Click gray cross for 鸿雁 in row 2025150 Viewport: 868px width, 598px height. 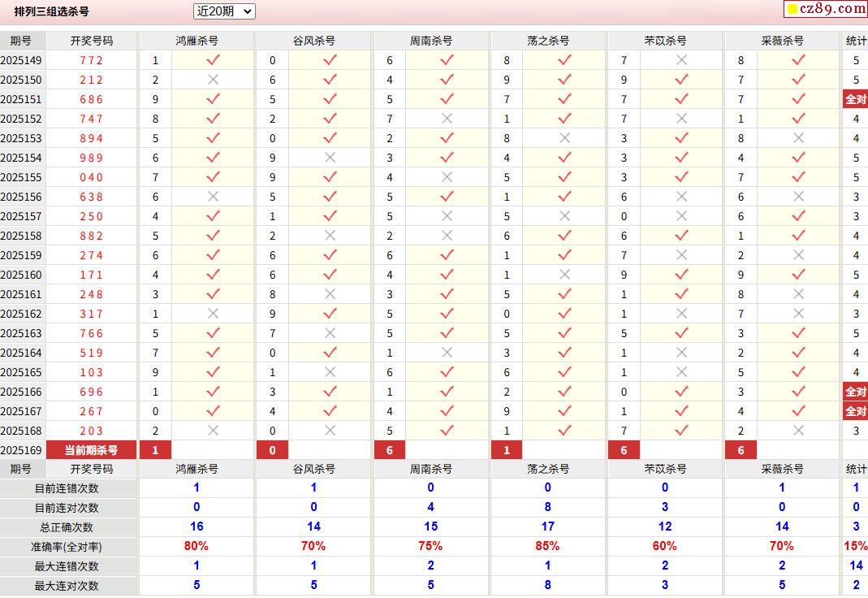coord(213,79)
